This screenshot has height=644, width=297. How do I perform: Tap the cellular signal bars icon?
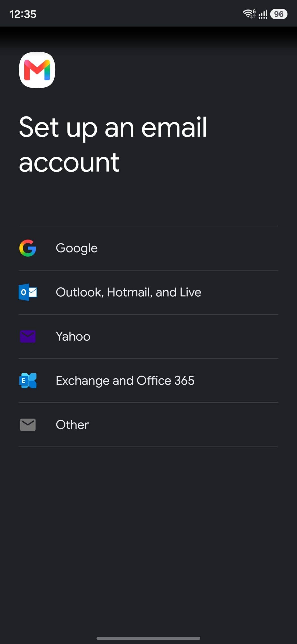tap(263, 14)
